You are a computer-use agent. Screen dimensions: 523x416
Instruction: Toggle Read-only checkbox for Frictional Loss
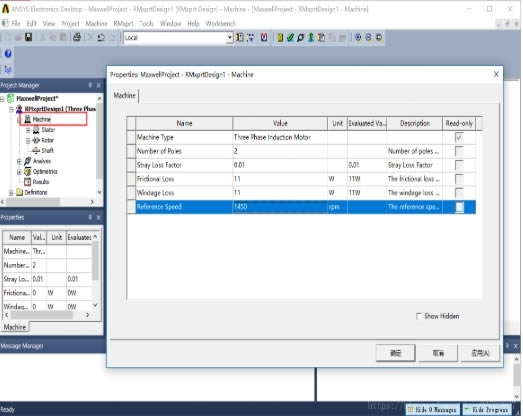click(x=459, y=179)
